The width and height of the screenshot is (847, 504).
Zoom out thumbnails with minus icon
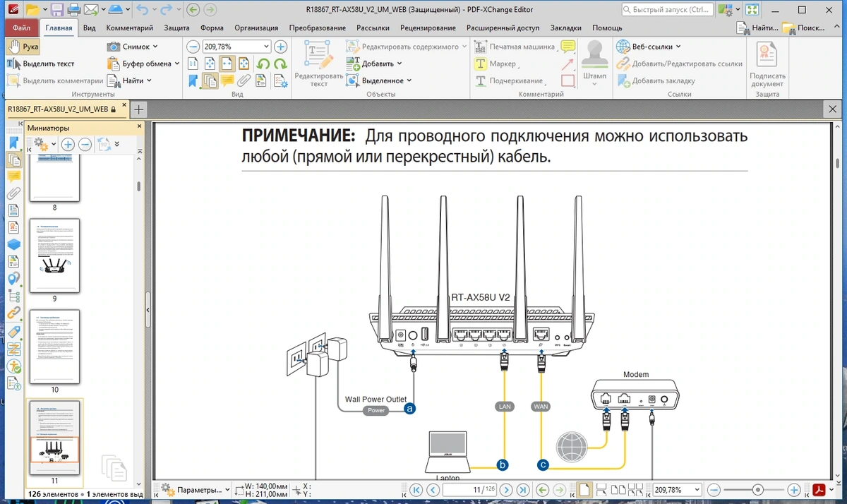(x=85, y=144)
